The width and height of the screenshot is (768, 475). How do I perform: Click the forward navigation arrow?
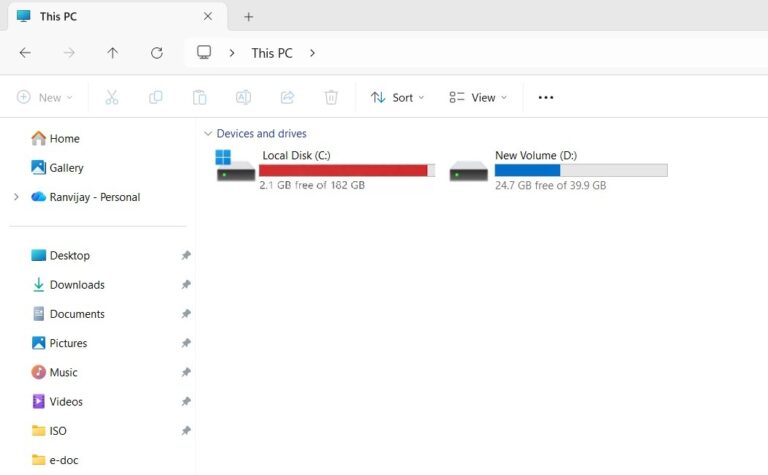coord(69,53)
